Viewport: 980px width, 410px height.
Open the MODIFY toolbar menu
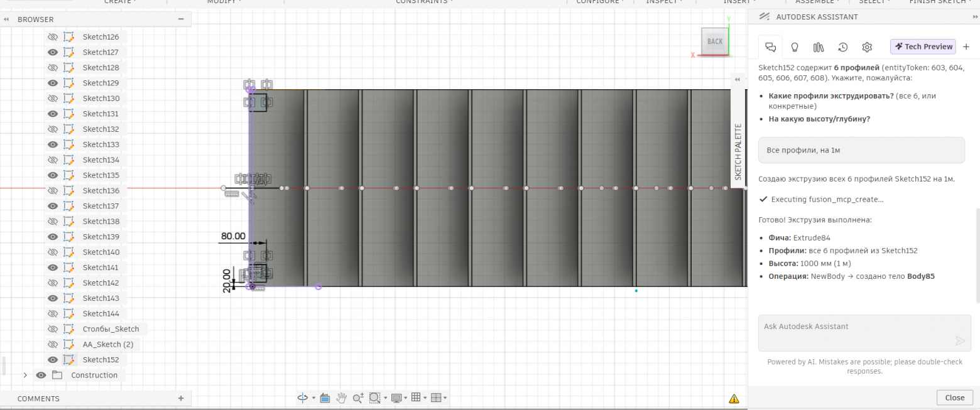coord(224,2)
